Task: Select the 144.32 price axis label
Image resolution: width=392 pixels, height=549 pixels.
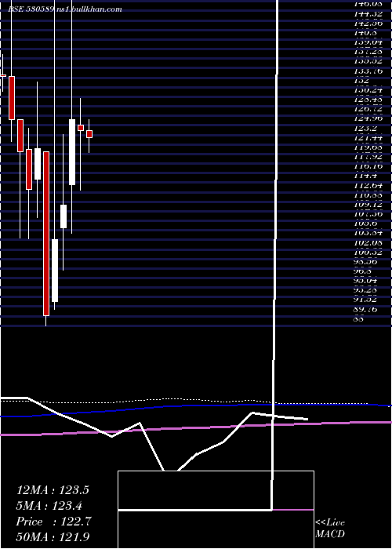Action: (x=368, y=14)
